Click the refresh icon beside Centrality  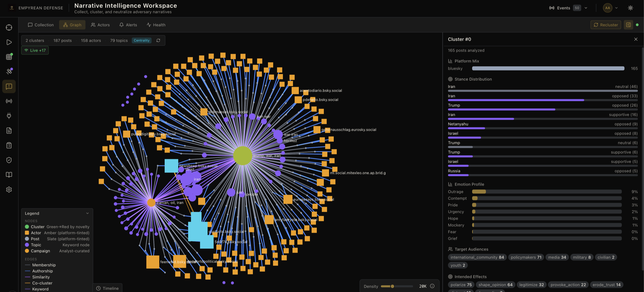[158, 41]
